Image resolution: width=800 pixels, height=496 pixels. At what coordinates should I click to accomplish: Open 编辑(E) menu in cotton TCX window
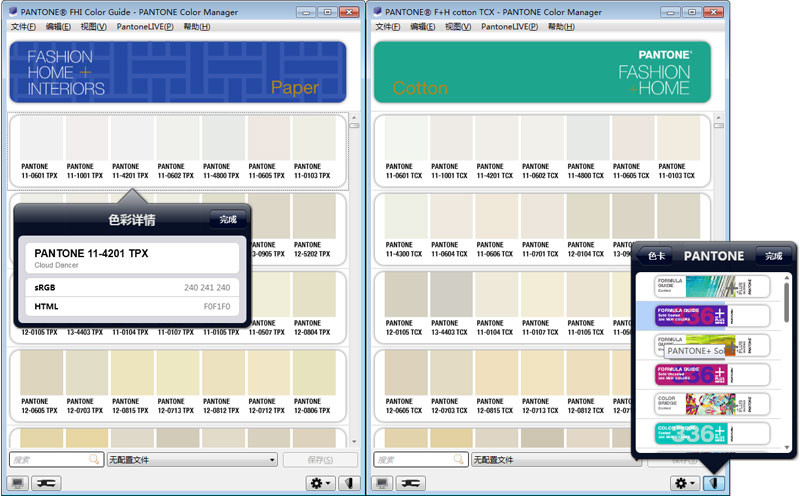(423, 27)
